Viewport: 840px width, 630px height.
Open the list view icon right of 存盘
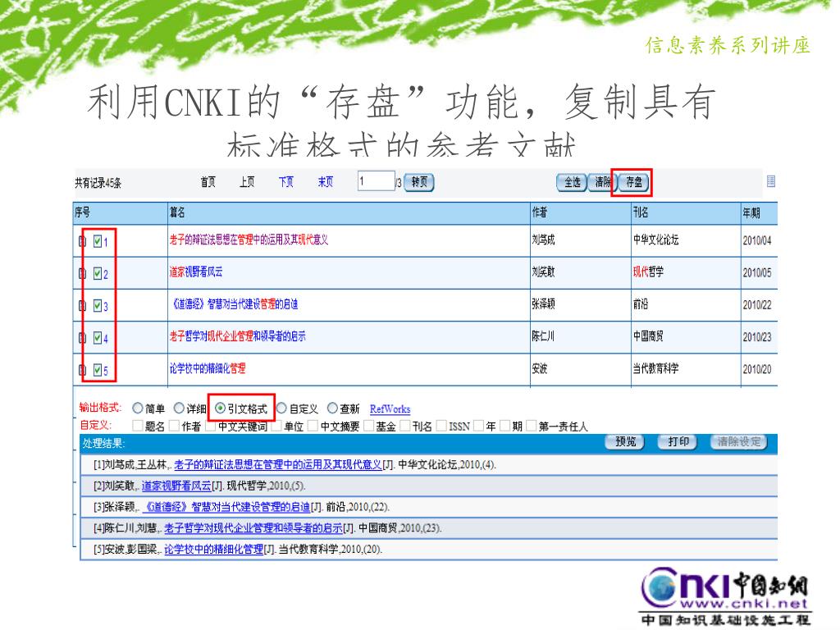tap(771, 181)
